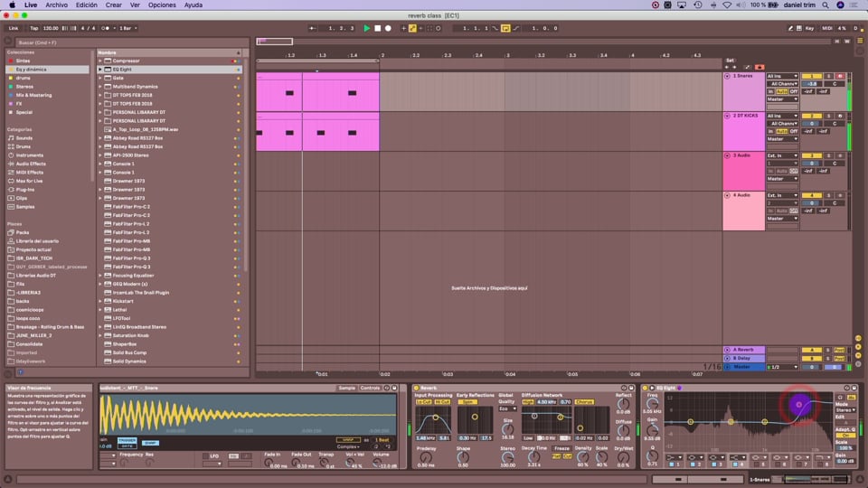Viewport: 868px width, 488px height.
Task: Fold the 4 Audio track
Action: (727, 195)
